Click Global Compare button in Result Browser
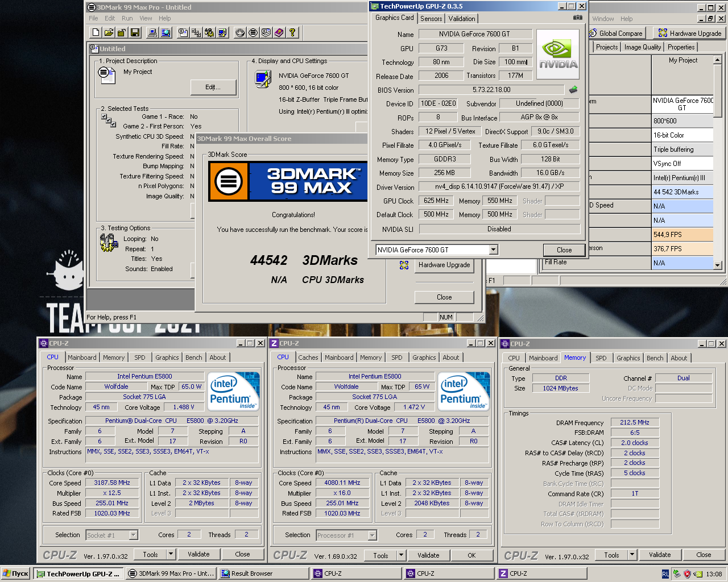Screen dimensions: 728x582 [616, 33]
